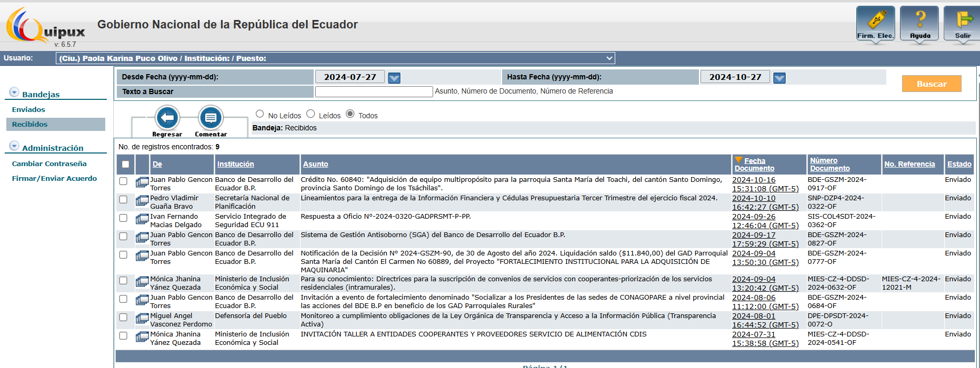
Task: Check the select-all checkbox in table header
Action: [x=125, y=164]
